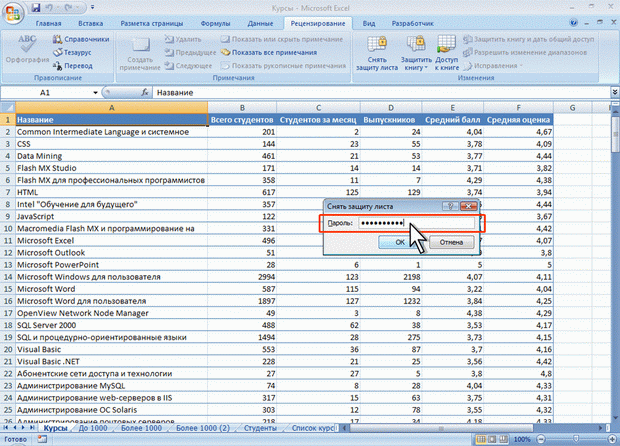Jump to first sheet tab arrow
This screenshot has height=446, width=620.
coord(6,428)
